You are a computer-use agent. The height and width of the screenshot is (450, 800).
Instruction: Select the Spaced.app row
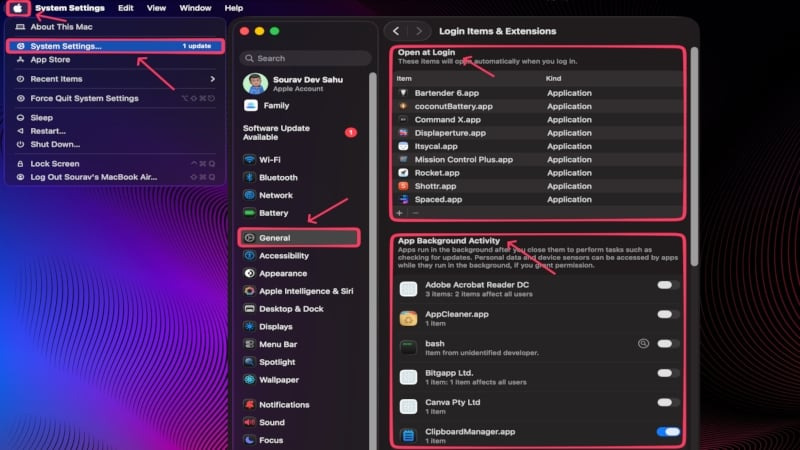click(x=537, y=199)
